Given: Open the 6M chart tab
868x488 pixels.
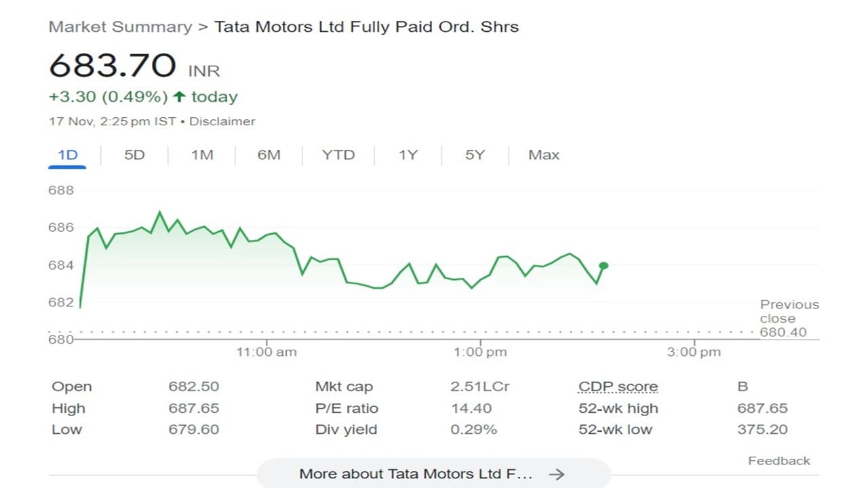Looking at the screenshot, I should pos(269,155).
